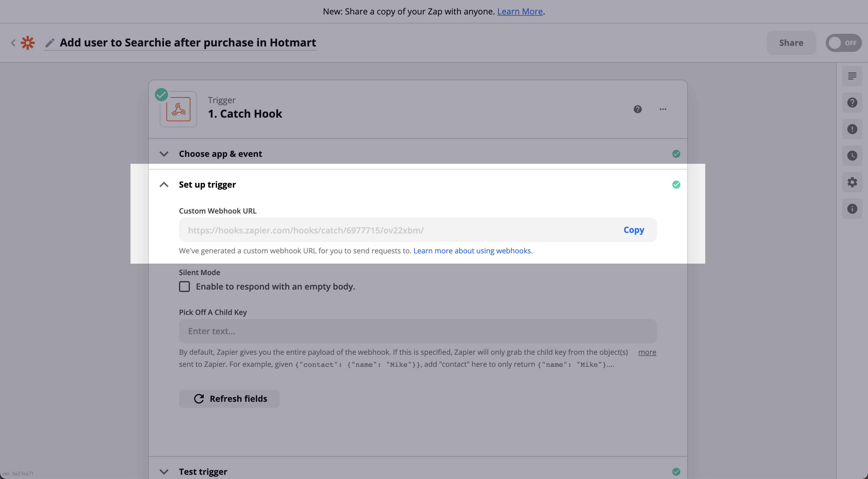The image size is (868, 479).
Task: Open the outline panel in the right sidebar
Action: click(852, 76)
